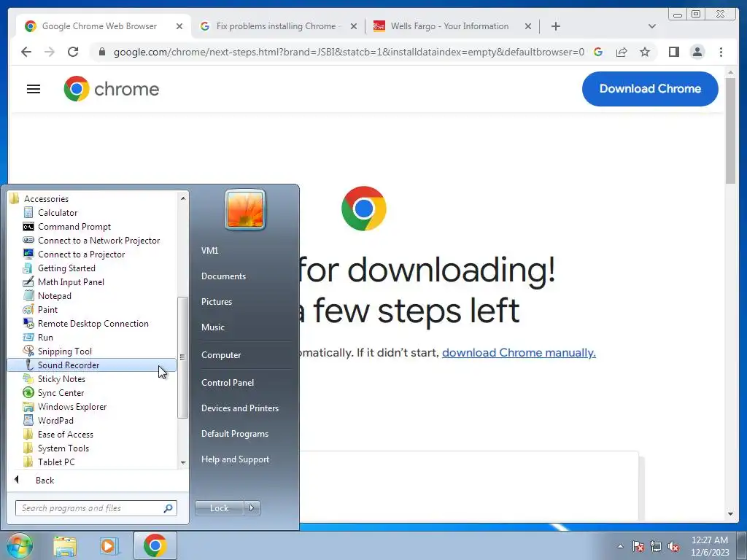Launch Paint from Start menu
Image resolution: width=747 pixels, height=560 pixels.
pyautogui.click(x=47, y=309)
